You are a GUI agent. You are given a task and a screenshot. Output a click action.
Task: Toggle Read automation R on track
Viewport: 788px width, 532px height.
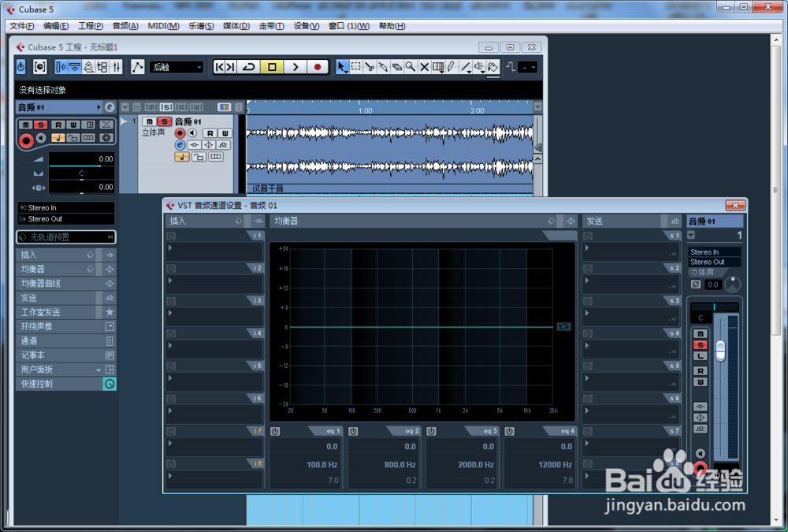coord(210,133)
